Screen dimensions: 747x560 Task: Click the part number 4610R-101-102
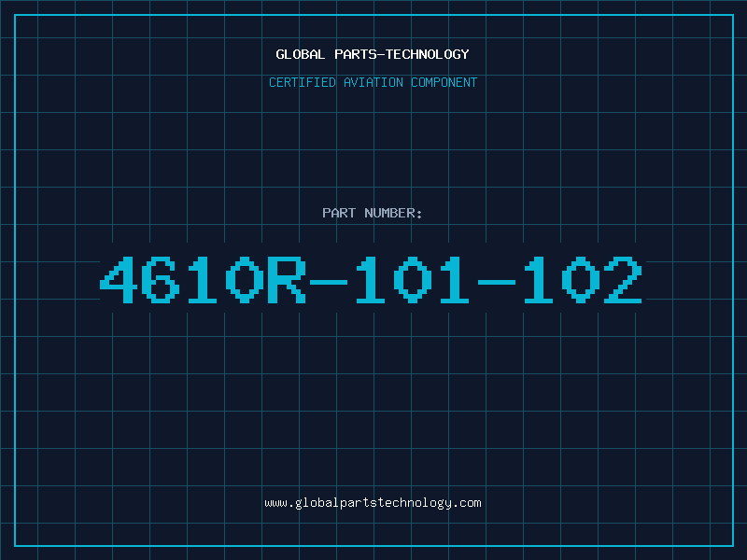371,279
